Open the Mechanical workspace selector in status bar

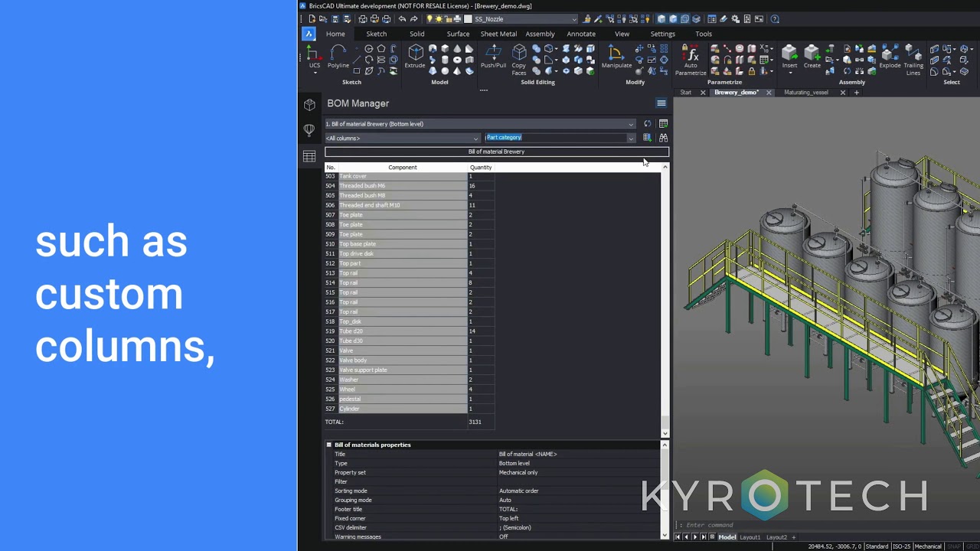point(928,546)
